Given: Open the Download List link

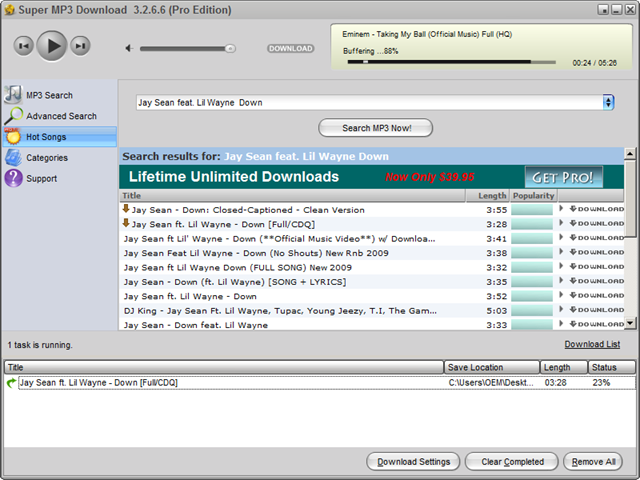Looking at the screenshot, I should pos(592,344).
